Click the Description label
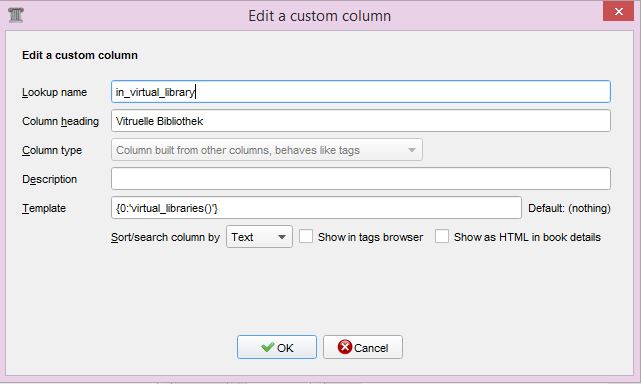Image resolution: width=641 pixels, height=384 pixels. [49, 179]
